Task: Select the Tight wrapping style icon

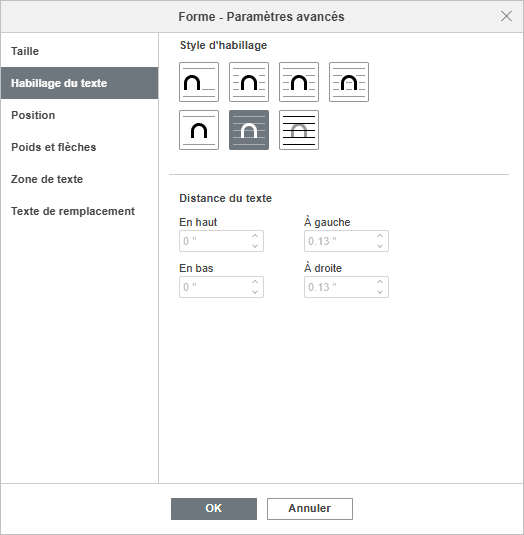Action: 299,82
